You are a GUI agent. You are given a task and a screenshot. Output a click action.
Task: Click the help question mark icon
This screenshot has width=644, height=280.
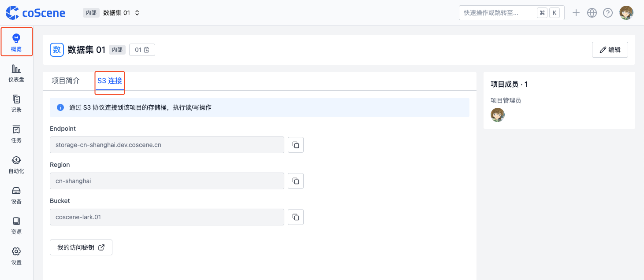[608, 13]
